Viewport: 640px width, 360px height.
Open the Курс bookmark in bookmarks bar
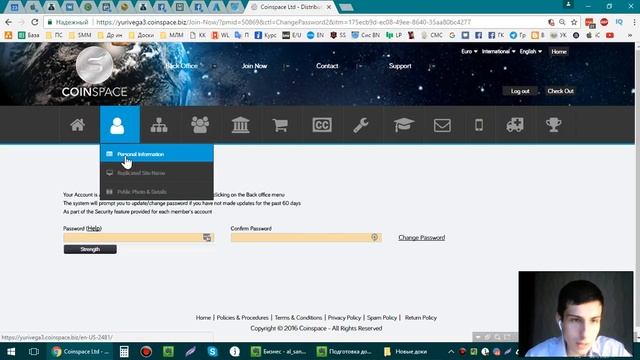266,36
